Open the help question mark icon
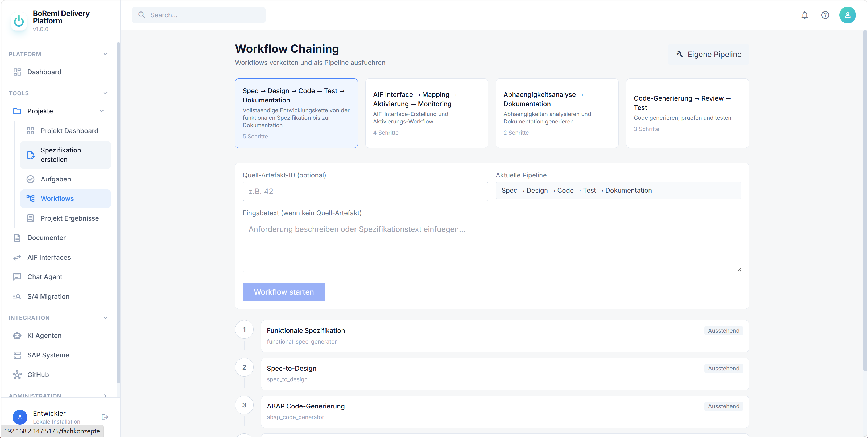 (x=825, y=15)
